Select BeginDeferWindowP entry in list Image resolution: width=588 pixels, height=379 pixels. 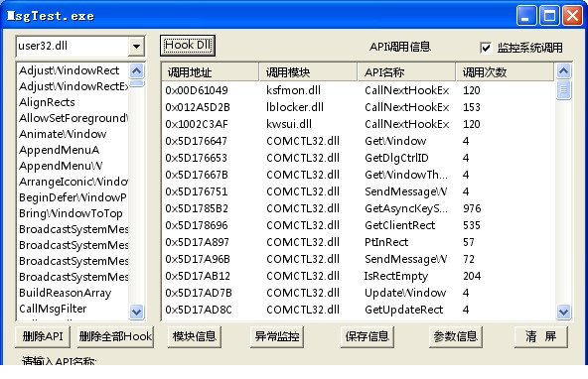pos(73,197)
